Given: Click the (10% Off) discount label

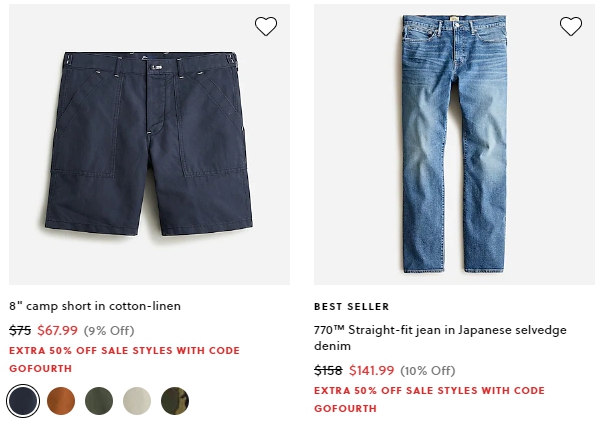Looking at the screenshot, I should (x=428, y=370).
